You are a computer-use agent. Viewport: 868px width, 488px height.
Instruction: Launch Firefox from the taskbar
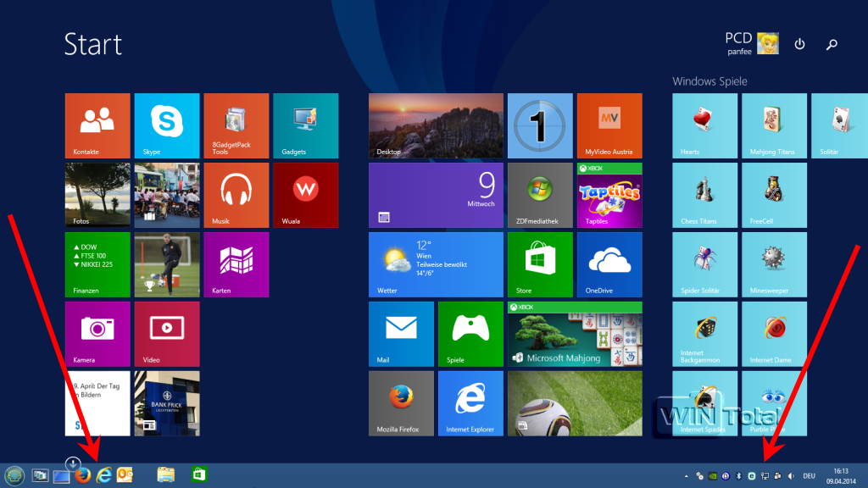(83, 475)
